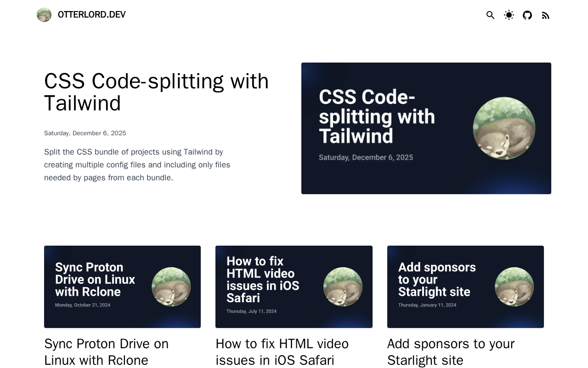Click the 'Split the CSS bundle' description paragraph
The image size is (588, 368).
point(137,165)
